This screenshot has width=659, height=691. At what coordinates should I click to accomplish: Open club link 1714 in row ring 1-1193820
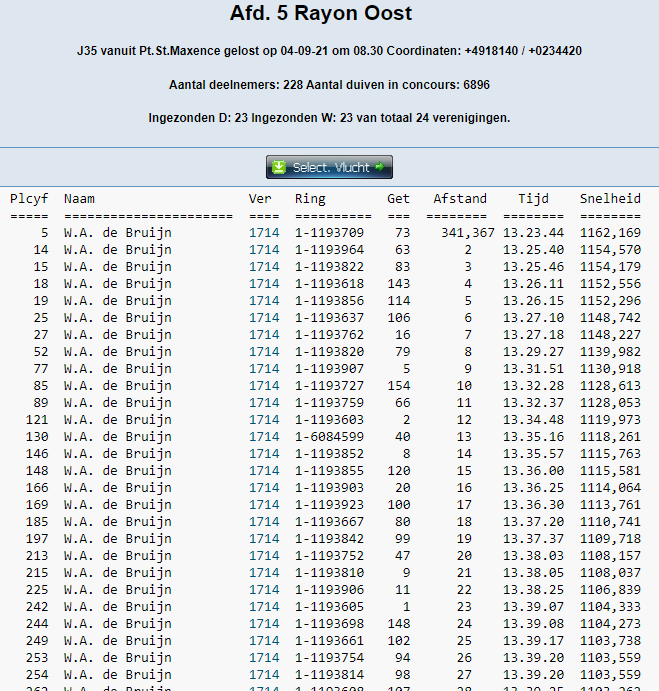(x=264, y=352)
